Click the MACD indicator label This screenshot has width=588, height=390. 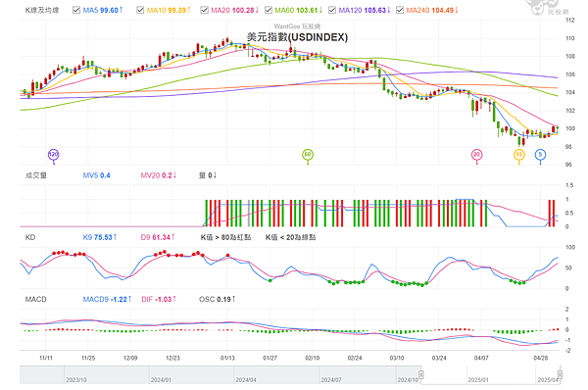tap(35, 299)
